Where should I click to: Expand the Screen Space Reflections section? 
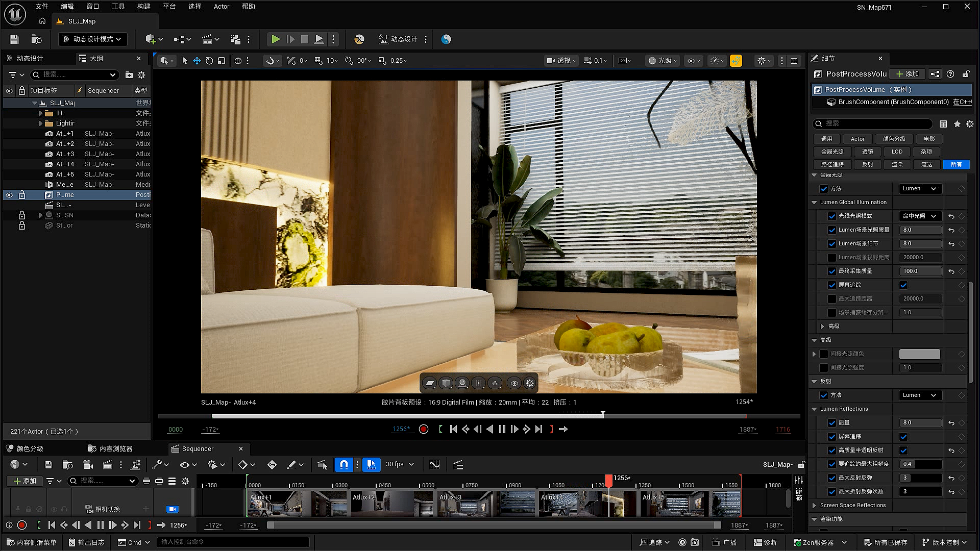tap(814, 506)
